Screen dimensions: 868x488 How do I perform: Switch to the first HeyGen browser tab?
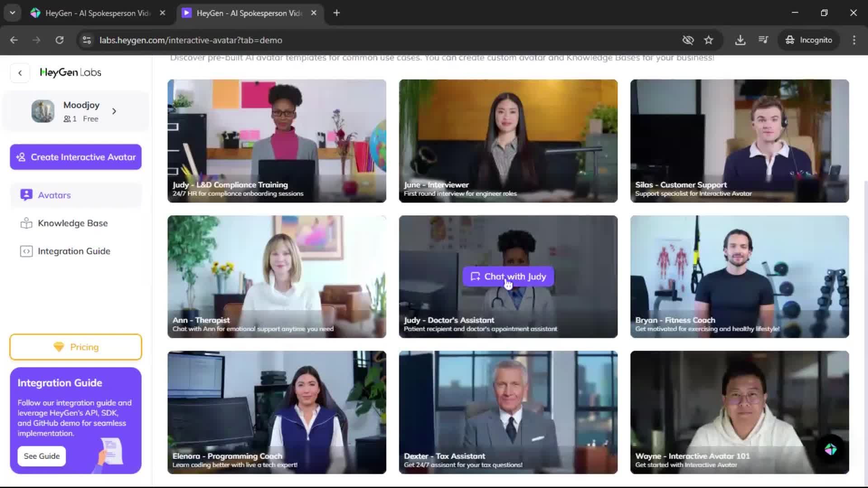click(97, 13)
